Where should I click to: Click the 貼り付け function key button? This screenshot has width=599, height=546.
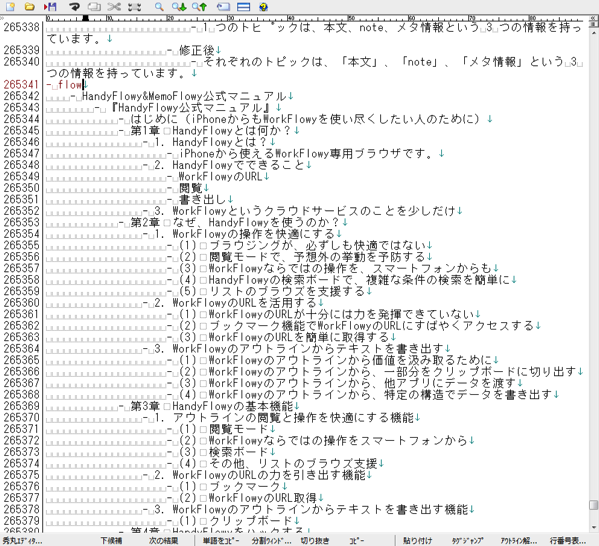(x=418, y=541)
